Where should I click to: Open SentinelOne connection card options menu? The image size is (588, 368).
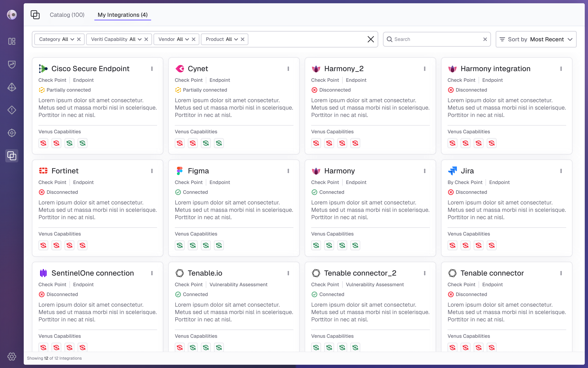(x=152, y=273)
